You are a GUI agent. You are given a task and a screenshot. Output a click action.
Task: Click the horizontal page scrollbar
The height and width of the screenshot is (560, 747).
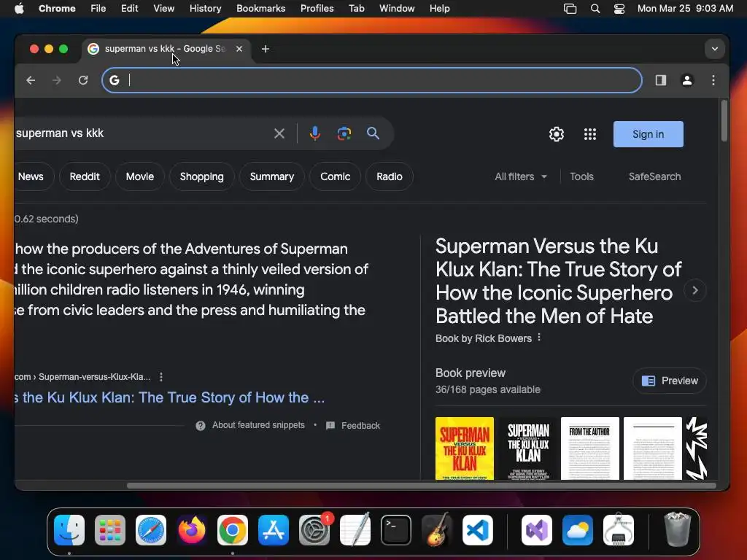(421, 486)
